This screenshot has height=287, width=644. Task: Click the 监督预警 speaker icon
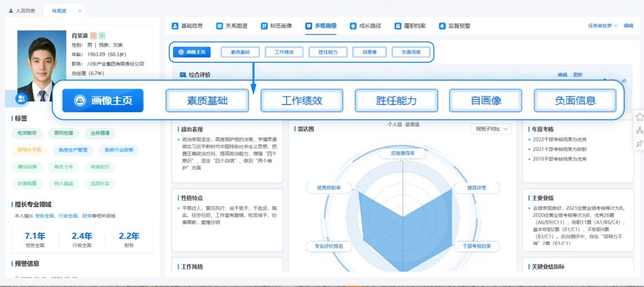442,26
